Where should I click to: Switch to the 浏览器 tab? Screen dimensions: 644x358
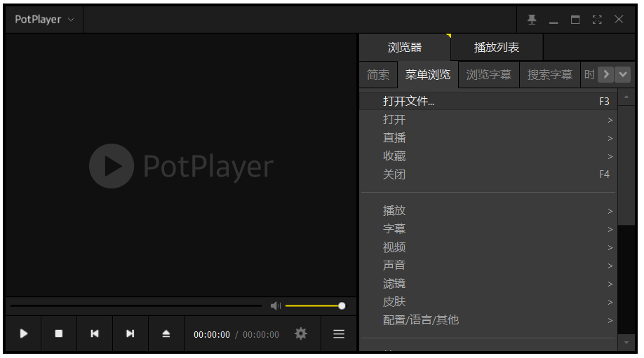tap(405, 48)
